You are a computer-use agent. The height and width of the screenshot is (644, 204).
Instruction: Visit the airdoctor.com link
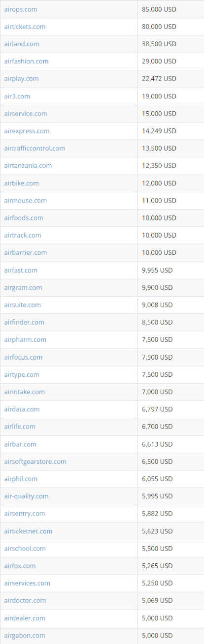[x=25, y=601]
